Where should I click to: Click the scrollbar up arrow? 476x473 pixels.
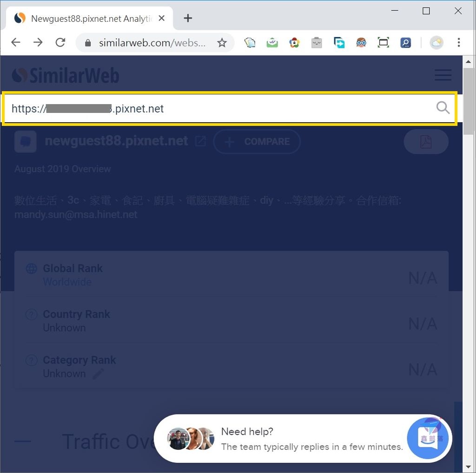point(469,62)
